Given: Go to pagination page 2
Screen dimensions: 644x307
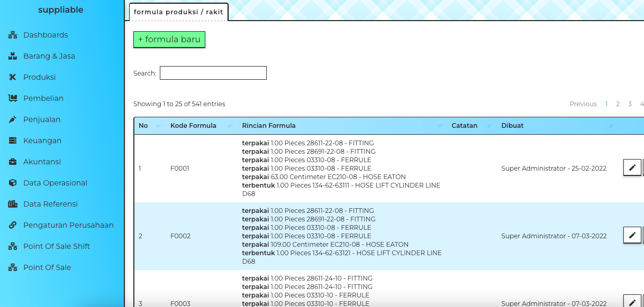Looking at the screenshot, I should 618,104.
